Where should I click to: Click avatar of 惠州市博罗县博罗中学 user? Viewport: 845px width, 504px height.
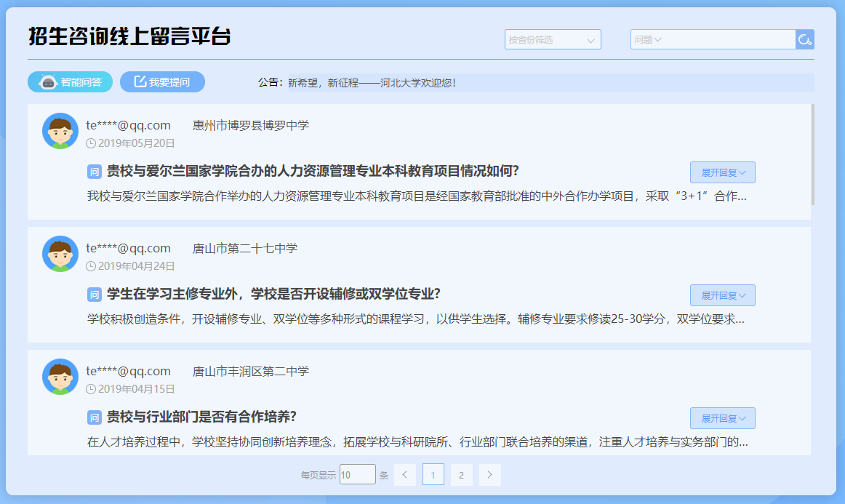click(60, 131)
